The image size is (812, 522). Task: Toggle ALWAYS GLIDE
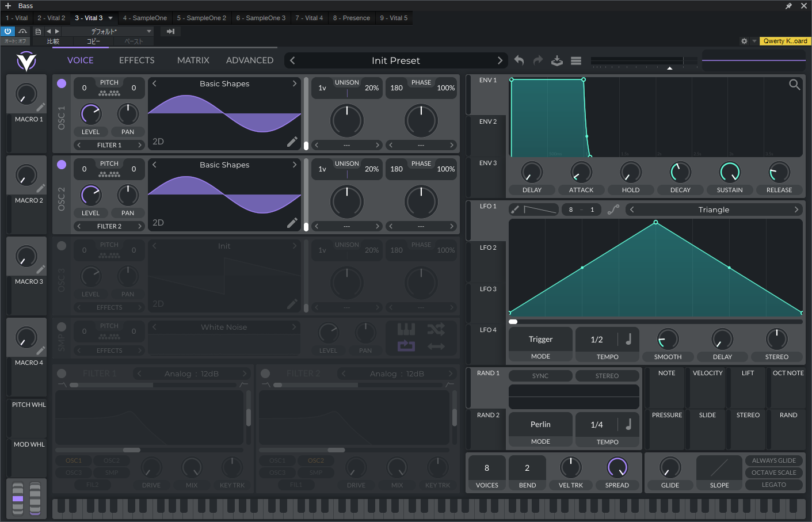pos(774,460)
